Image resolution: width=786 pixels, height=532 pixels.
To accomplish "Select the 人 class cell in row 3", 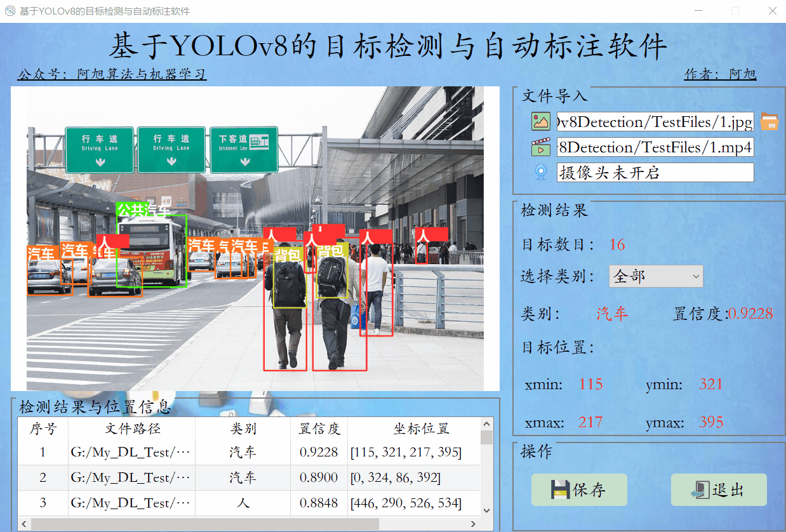I will 243,503.
